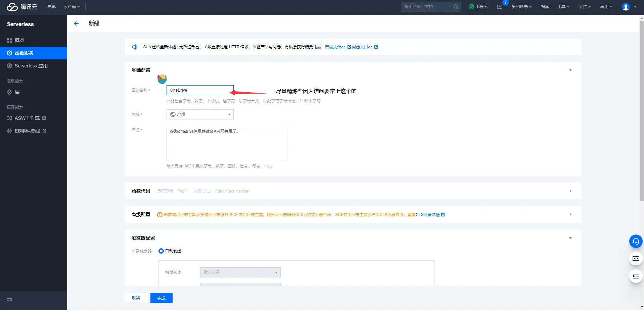
Task: Select the 自动创建 radio button
Action: 161,251
